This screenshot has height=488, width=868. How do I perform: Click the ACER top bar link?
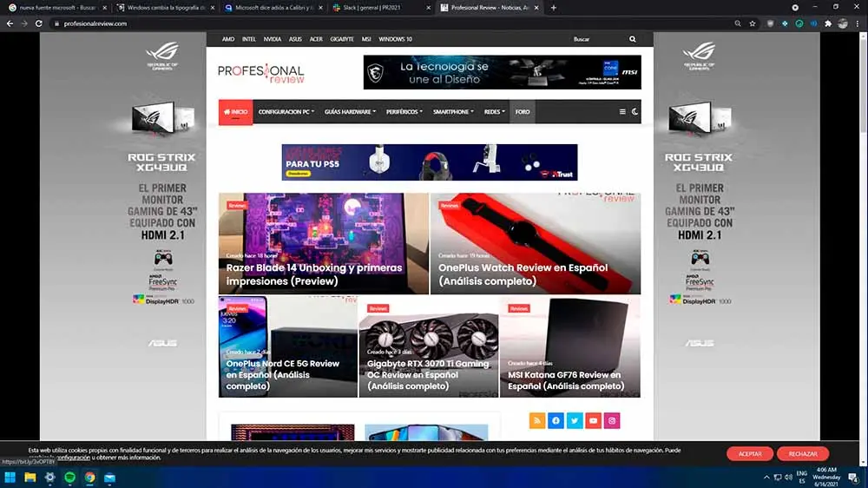[x=316, y=39]
